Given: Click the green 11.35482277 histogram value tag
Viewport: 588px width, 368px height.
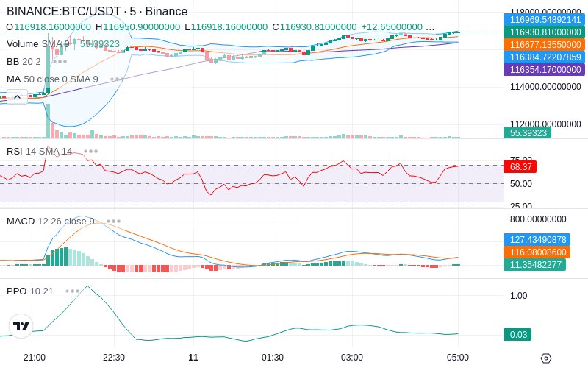Looking at the screenshot, I should pyautogui.click(x=535, y=264).
